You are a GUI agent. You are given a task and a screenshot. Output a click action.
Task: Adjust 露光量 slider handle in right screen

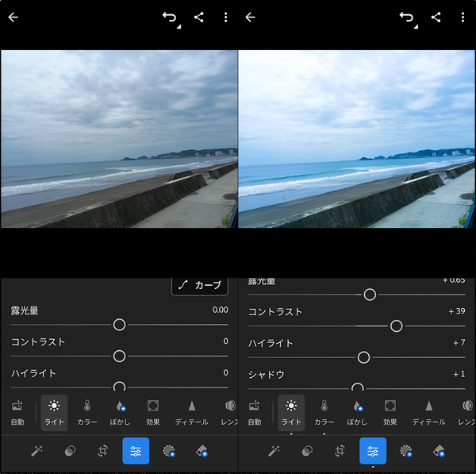(x=370, y=295)
